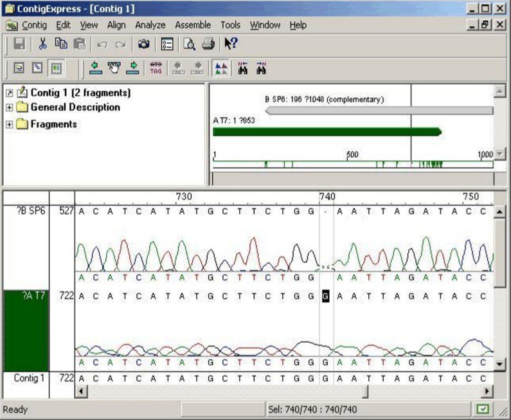Image resolution: width=511 pixels, height=420 pixels.
Task: Click scroll-down arrow in graphics pane
Action: pos(499,153)
